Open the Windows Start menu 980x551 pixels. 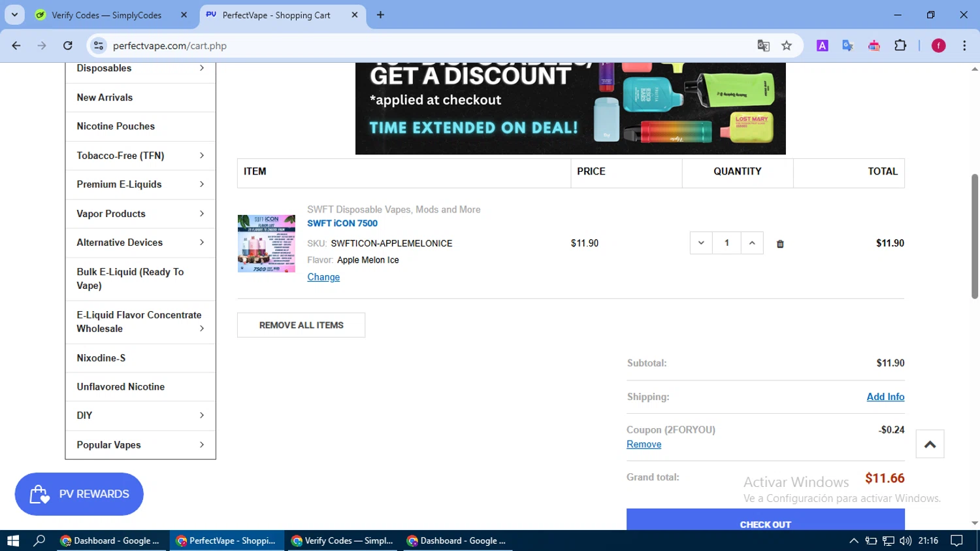(x=13, y=541)
